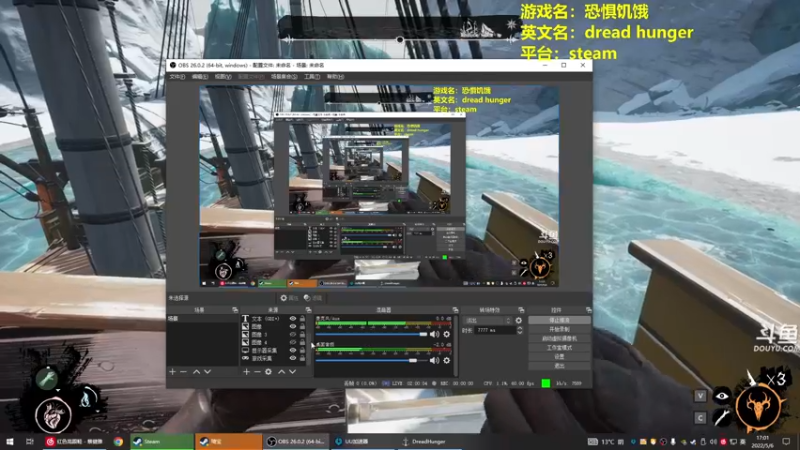Viewport: 800px width, 450px height.
Task: Adjust the microphone volume slider
Action: tap(371, 334)
